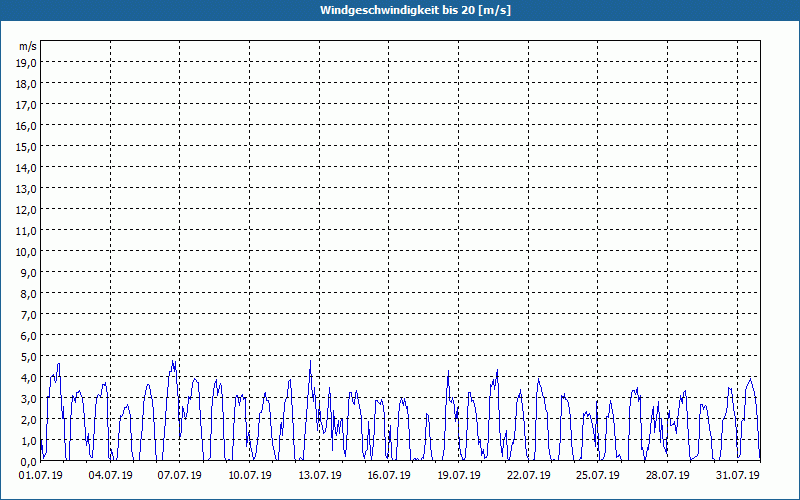Screen dimensions: 800x500
Task: Select the 25.07.19 date label
Action: pyautogui.click(x=598, y=476)
